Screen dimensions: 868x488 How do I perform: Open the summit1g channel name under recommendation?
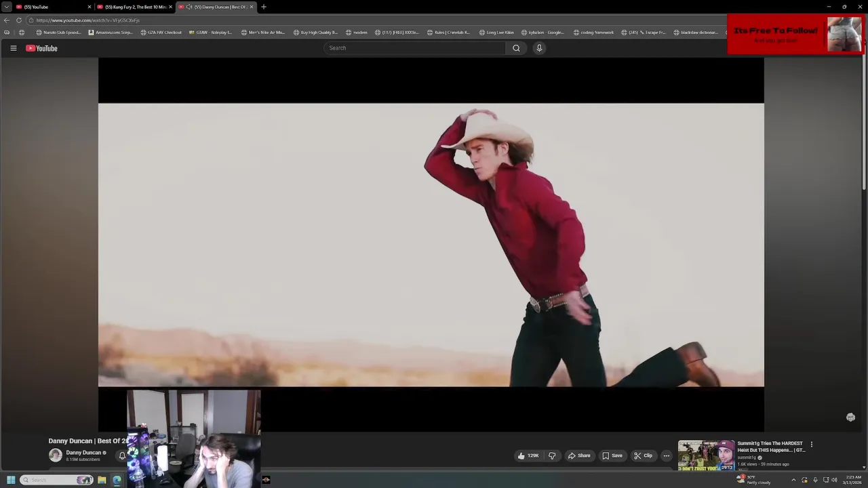pos(747,457)
